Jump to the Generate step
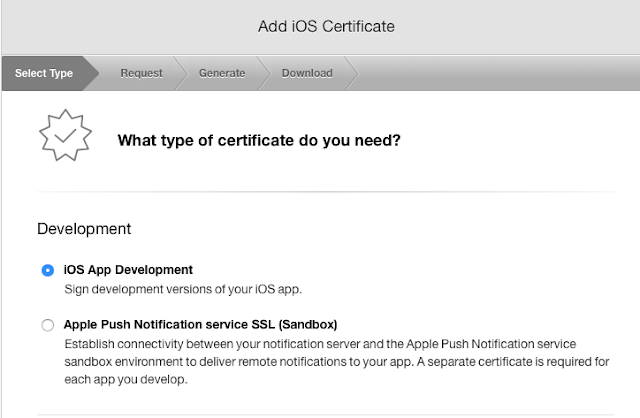The image size is (640, 418). point(222,73)
